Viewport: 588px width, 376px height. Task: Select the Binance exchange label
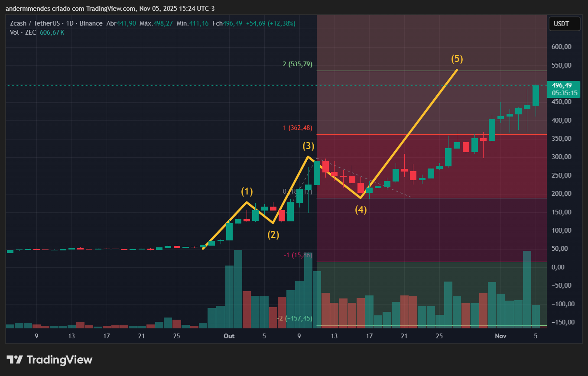pyautogui.click(x=91, y=23)
